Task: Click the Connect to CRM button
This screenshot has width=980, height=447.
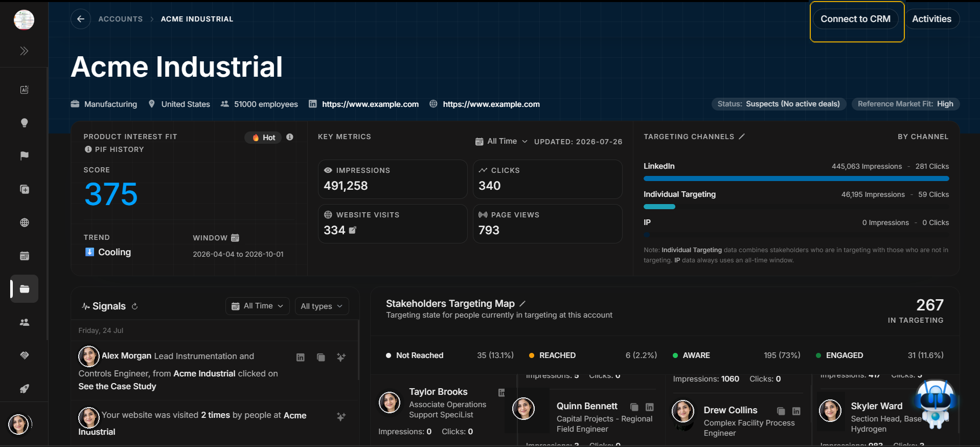Action: pyautogui.click(x=856, y=19)
